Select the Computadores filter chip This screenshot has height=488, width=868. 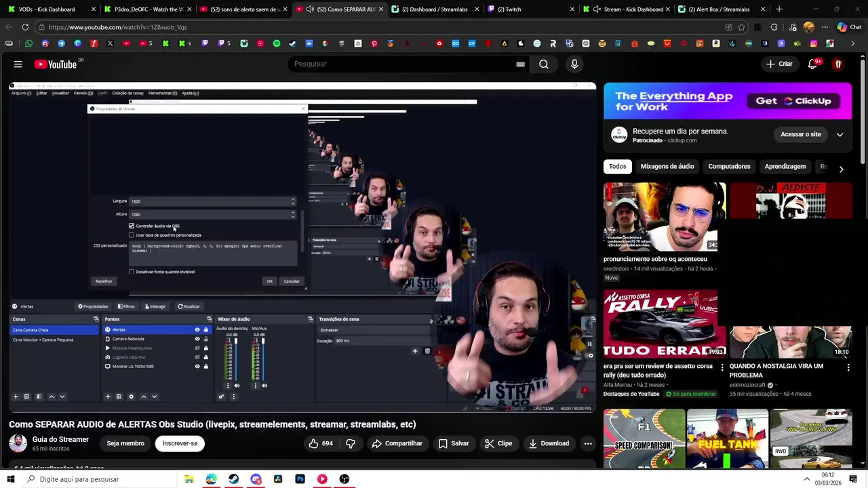(729, 167)
